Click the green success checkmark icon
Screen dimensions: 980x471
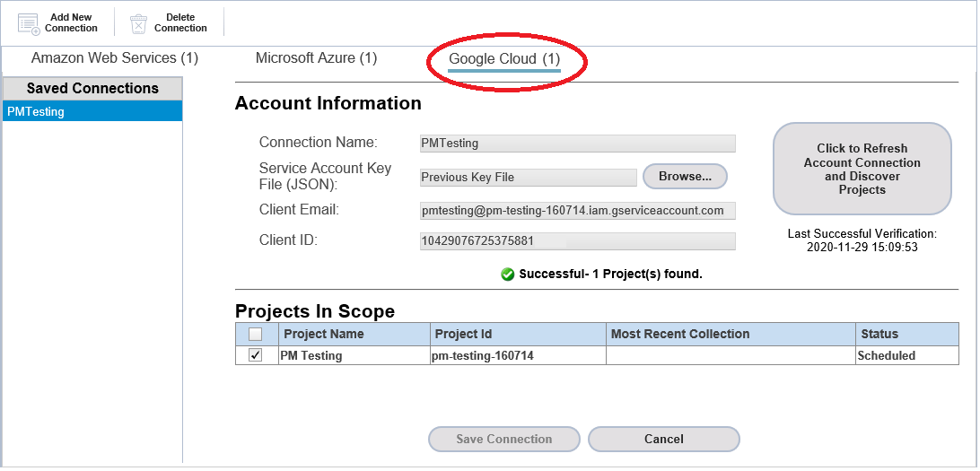coord(508,275)
